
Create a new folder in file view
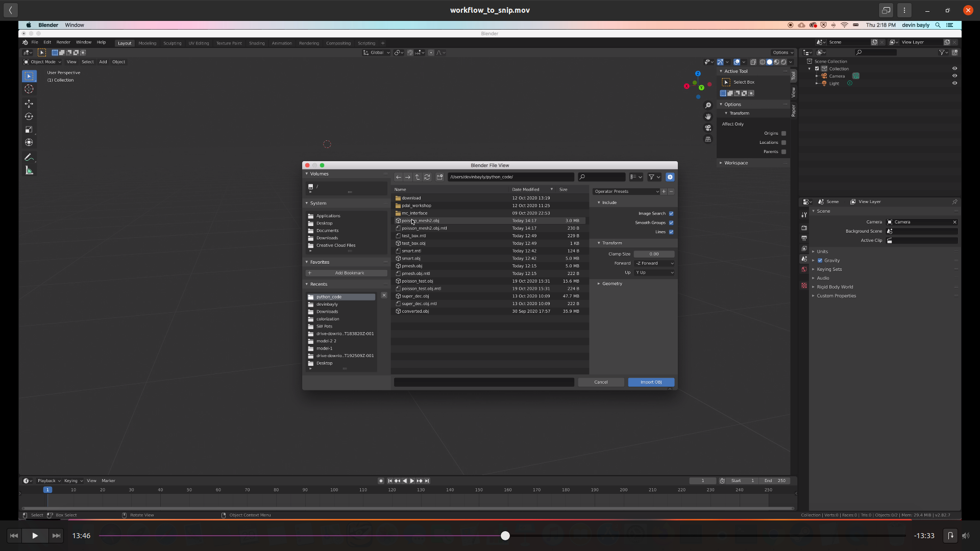click(x=439, y=177)
